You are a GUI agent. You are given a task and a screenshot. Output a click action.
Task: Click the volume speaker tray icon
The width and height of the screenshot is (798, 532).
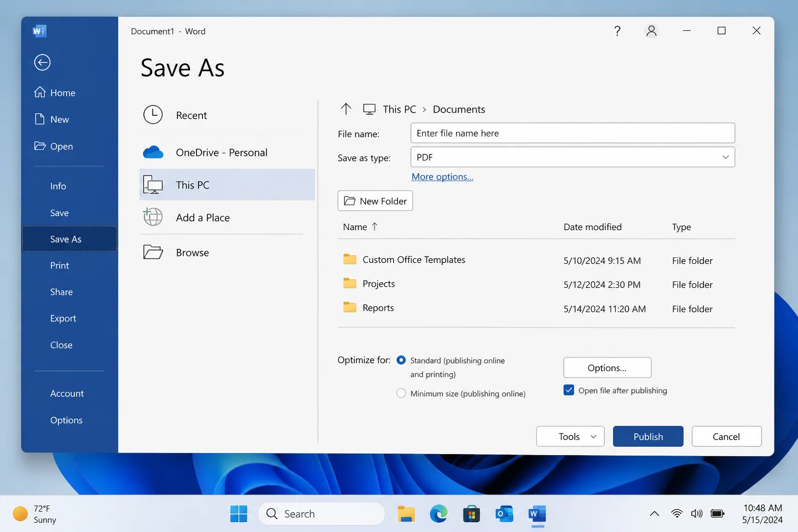(697, 514)
